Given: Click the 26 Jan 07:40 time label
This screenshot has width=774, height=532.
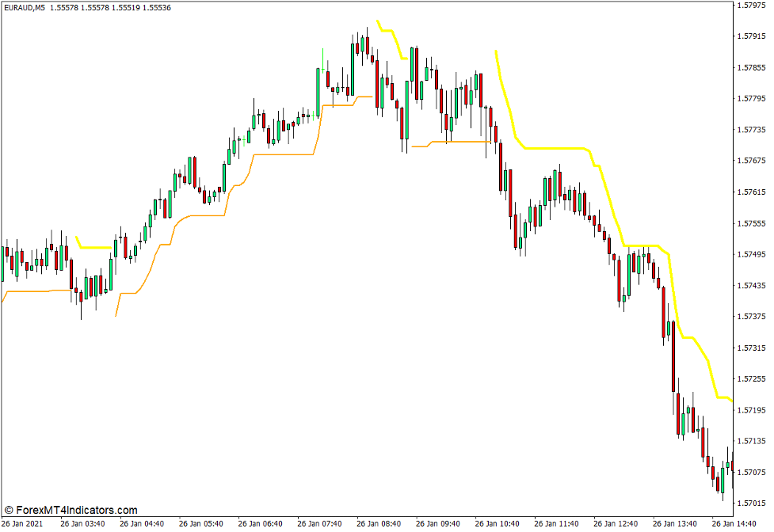Looking at the screenshot, I should [x=322, y=522].
